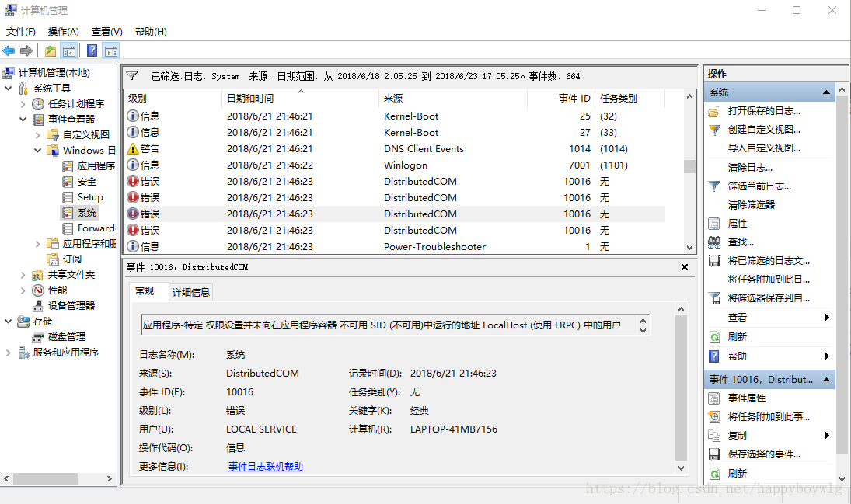Collapse the 系统 actions section header
Viewport: 851px width, 504px height.
tap(826, 92)
